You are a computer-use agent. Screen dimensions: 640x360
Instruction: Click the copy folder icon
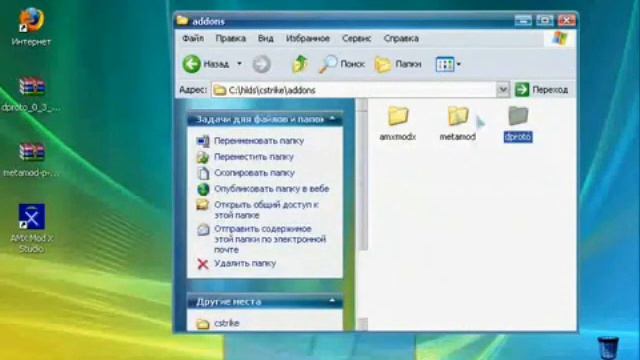click(x=203, y=173)
